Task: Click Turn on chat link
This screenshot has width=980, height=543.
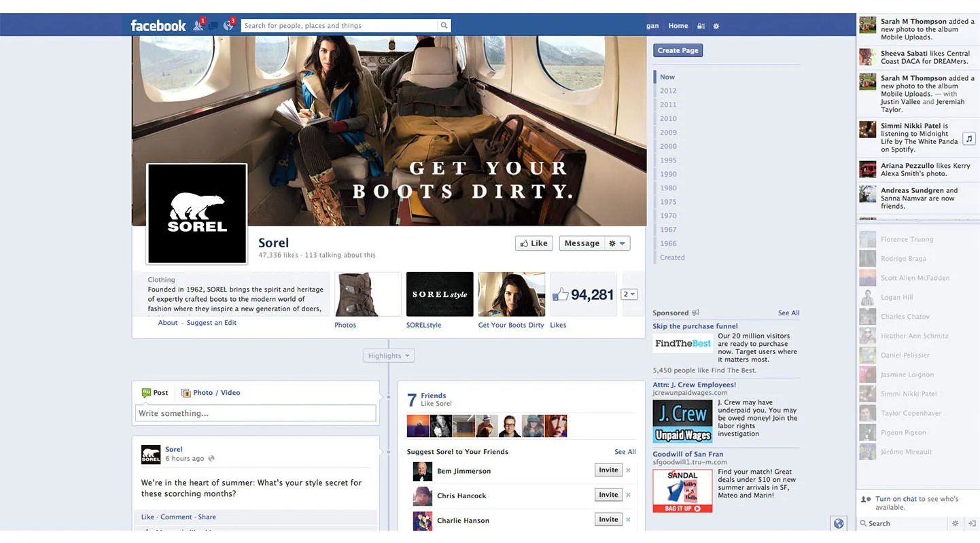Action: (896, 499)
